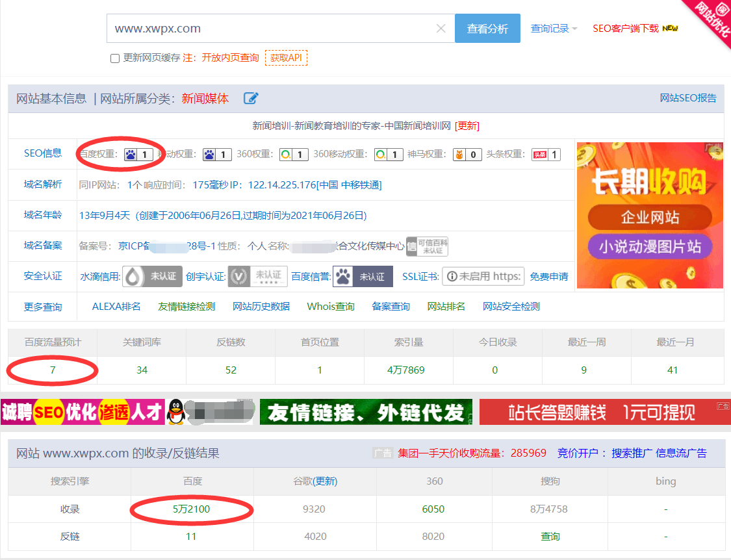The height and width of the screenshot is (560, 731).
Task: Click the mobile weight paw badge
Action: pos(217,155)
